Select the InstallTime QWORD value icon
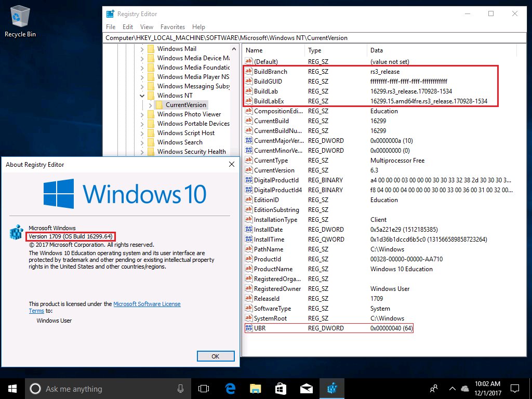This screenshot has width=532, height=399. (249, 239)
